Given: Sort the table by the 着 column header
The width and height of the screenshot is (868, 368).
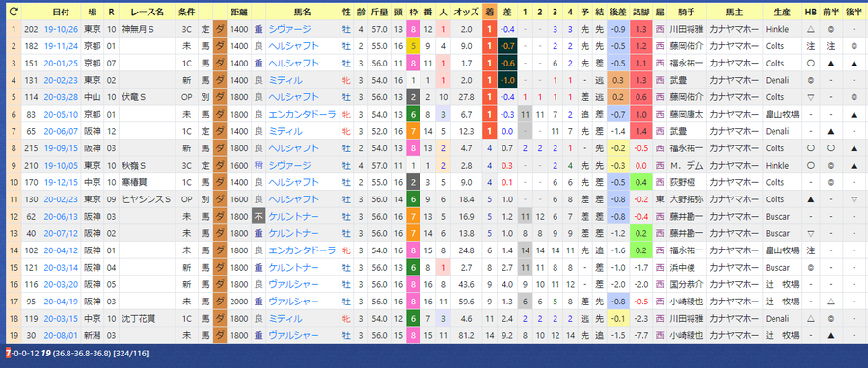Looking at the screenshot, I should pos(489,12).
